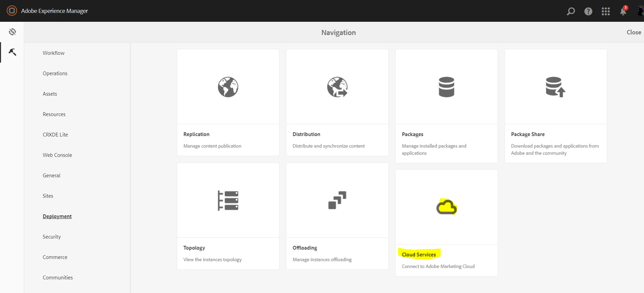Click the Adobe Experience Manager title text
Viewport: 644px width, 293px height.
click(54, 11)
